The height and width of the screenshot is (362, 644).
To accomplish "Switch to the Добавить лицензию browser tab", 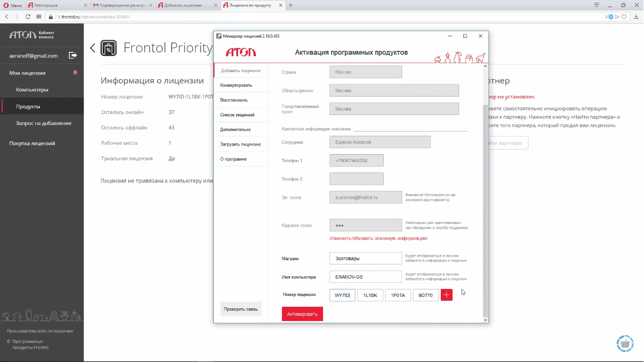I will 188,5.
